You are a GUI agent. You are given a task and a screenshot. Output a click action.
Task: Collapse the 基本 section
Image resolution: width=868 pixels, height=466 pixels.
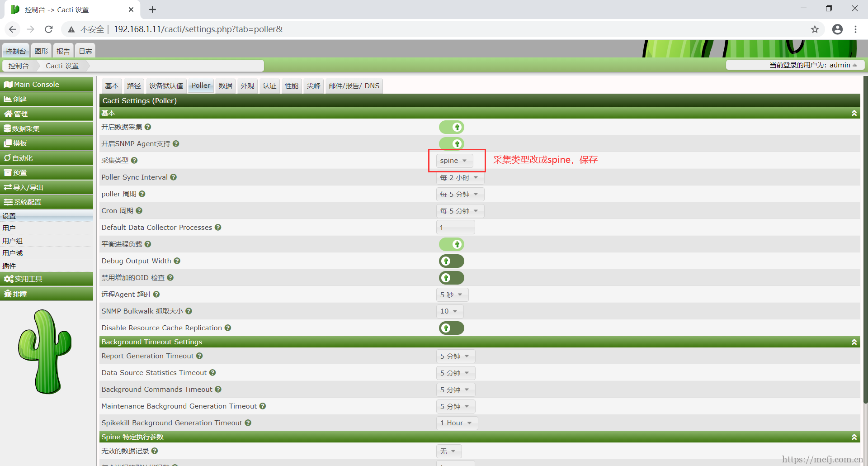[854, 113]
